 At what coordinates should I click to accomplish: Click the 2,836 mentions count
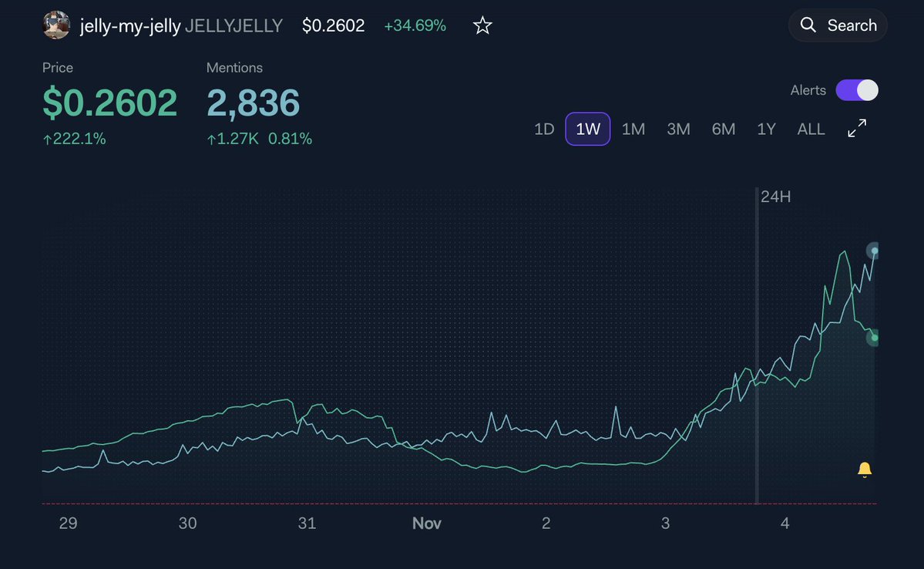click(x=253, y=103)
